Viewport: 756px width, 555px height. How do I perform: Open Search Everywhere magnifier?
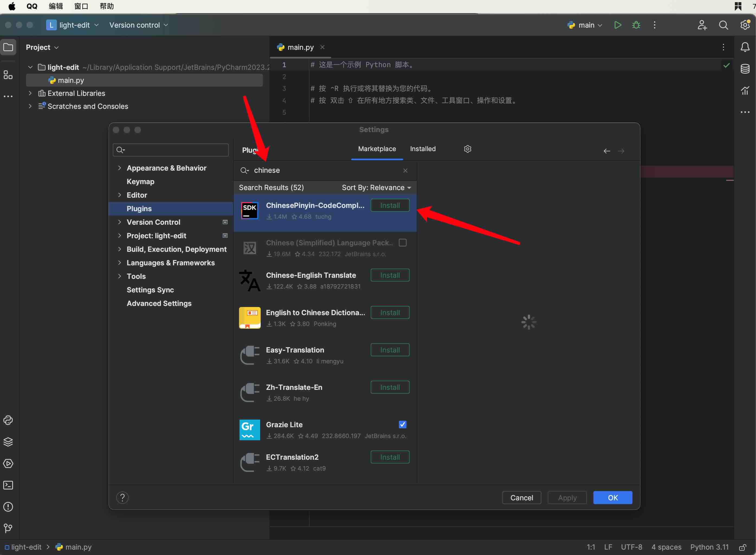(723, 25)
